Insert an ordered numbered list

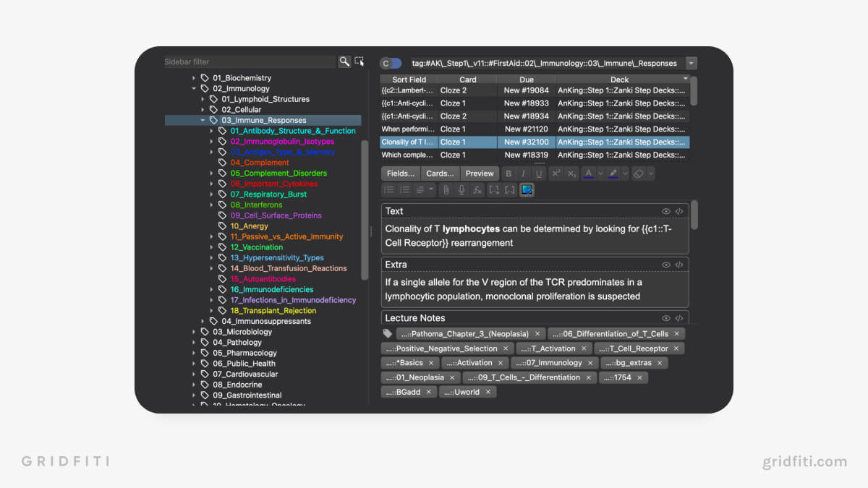pyautogui.click(x=404, y=190)
